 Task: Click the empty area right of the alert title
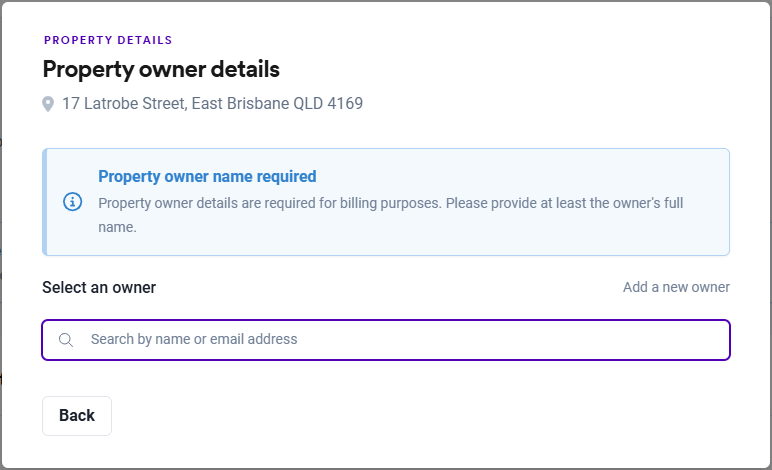[520, 177]
